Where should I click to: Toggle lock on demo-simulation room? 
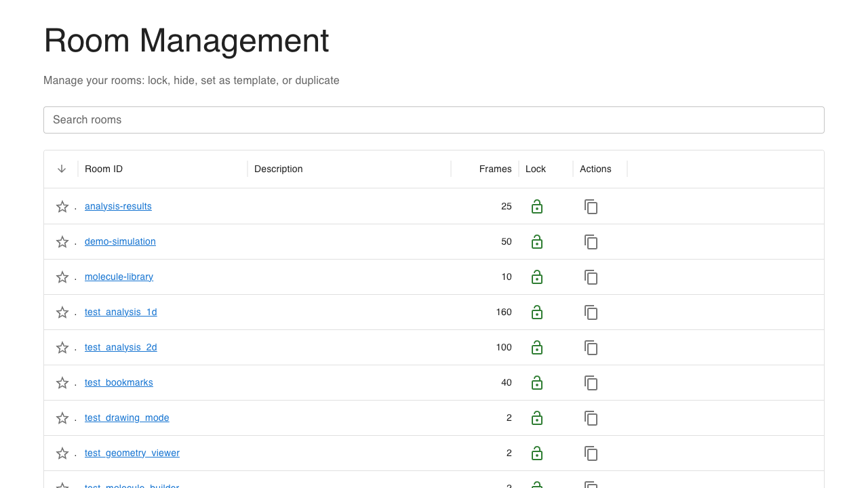point(537,241)
